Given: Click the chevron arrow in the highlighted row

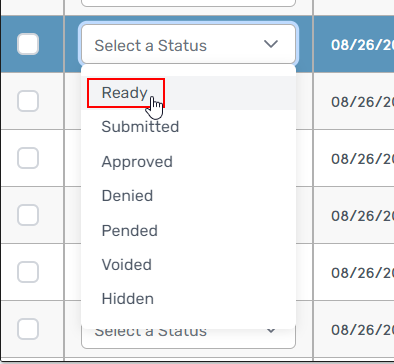Looking at the screenshot, I should [271, 44].
